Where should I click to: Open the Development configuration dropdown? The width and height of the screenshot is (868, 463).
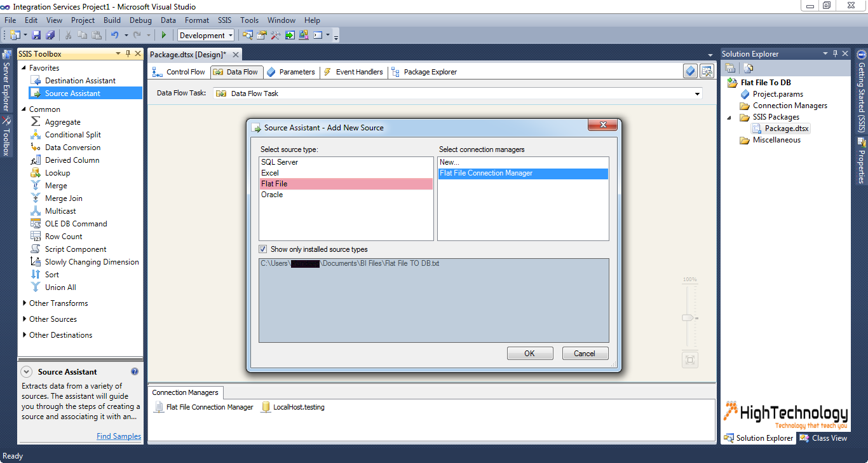pyautogui.click(x=230, y=35)
